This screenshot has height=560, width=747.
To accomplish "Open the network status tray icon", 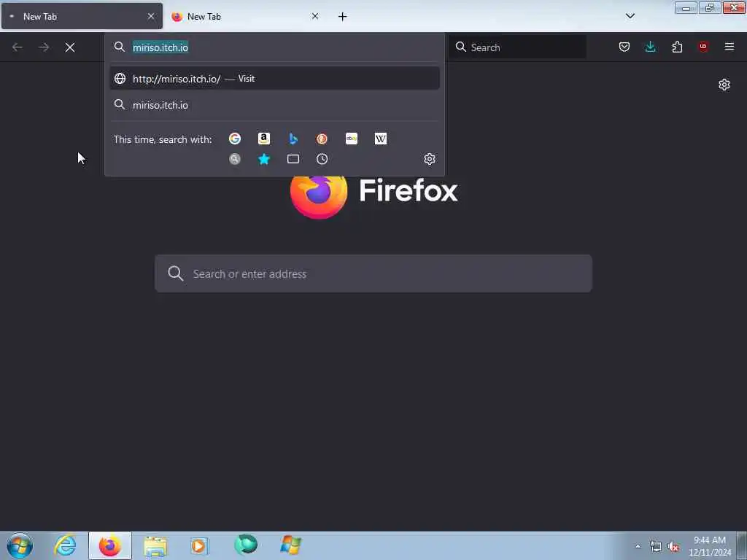I will point(656,547).
